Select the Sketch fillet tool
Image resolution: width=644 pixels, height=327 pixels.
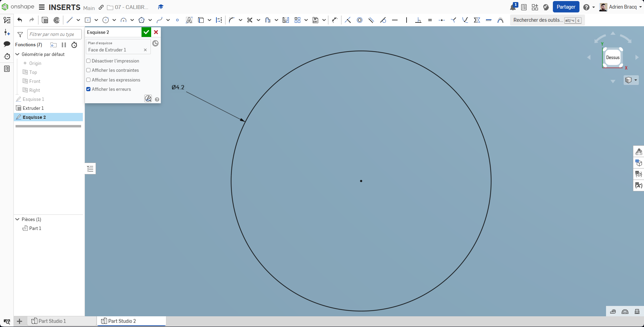[x=232, y=20]
